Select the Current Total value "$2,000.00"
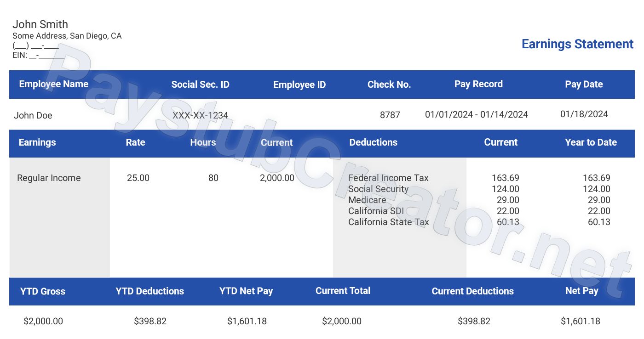 click(342, 321)
